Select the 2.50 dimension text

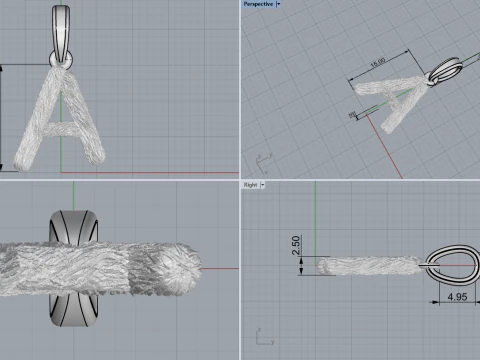coord(296,245)
